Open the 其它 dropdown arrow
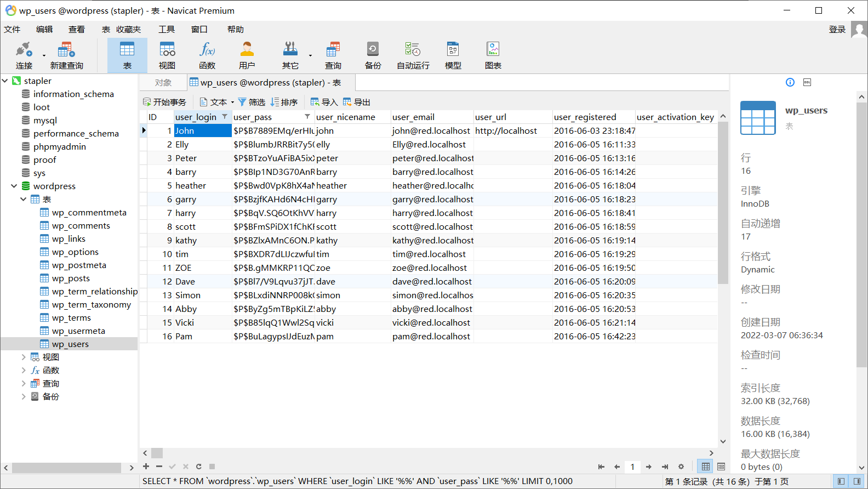868x489 pixels. pyautogui.click(x=310, y=55)
